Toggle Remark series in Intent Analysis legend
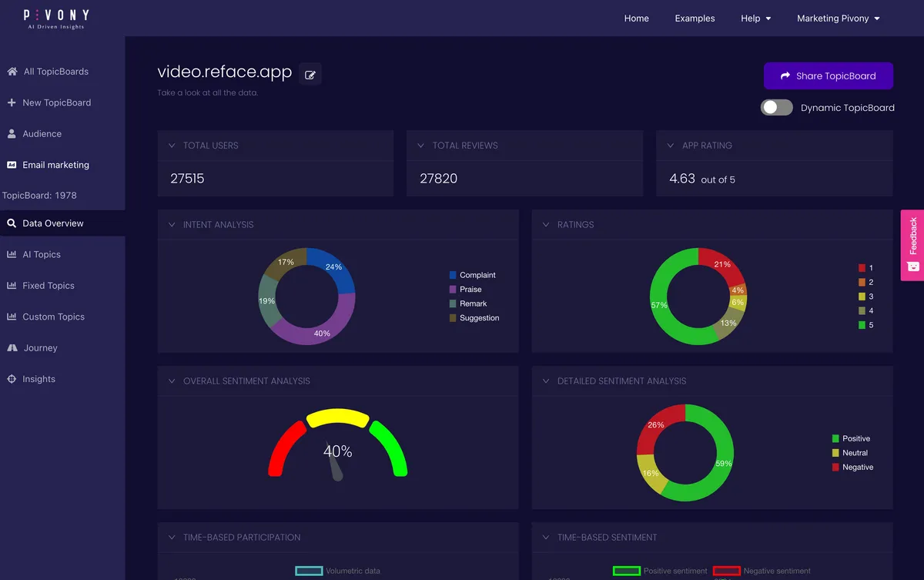This screenshot has height=580, width=924. (x=468, y=303)
